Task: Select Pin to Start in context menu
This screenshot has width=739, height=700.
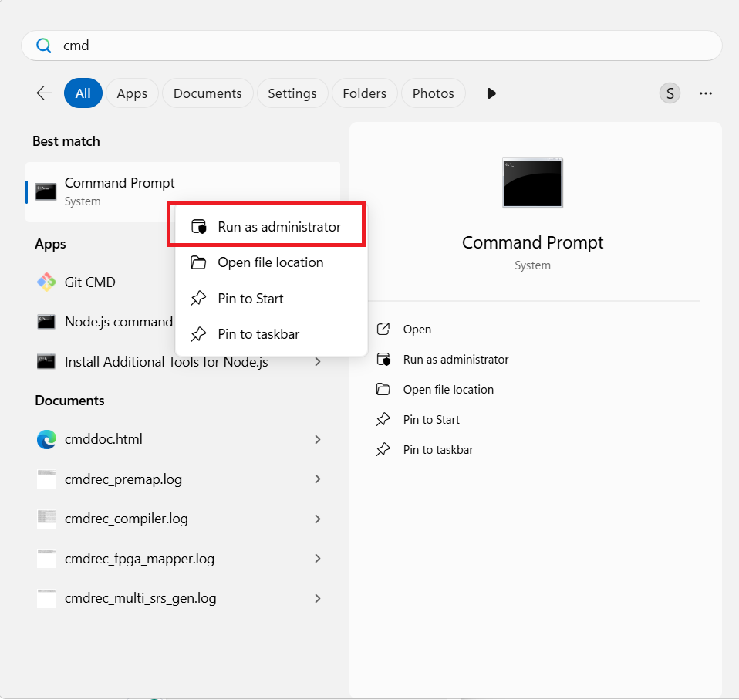Action: coord(250,299)
